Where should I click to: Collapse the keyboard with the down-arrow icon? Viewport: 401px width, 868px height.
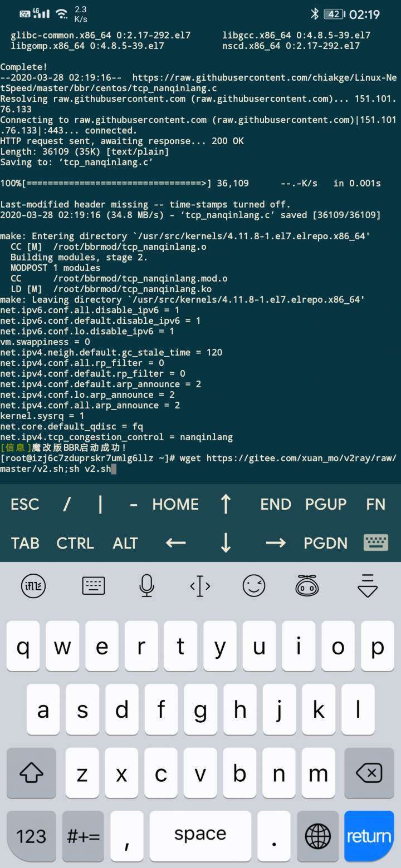368,585
